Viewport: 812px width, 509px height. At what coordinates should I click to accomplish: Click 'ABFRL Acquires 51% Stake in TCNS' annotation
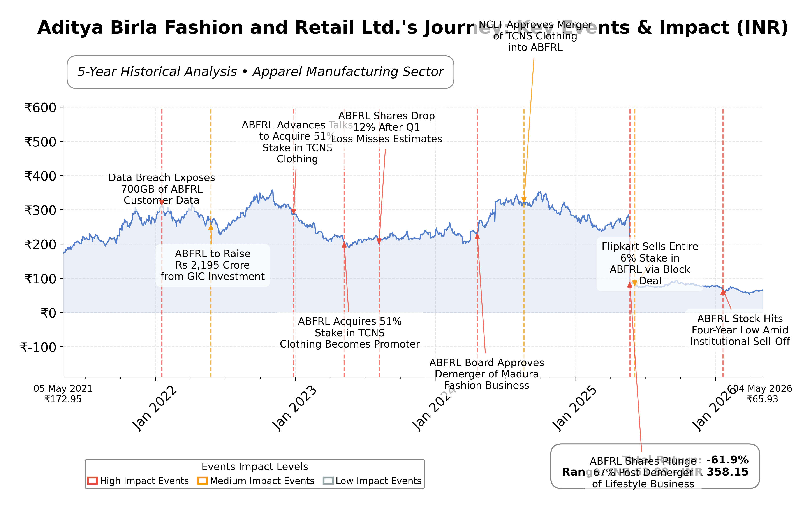350,333
